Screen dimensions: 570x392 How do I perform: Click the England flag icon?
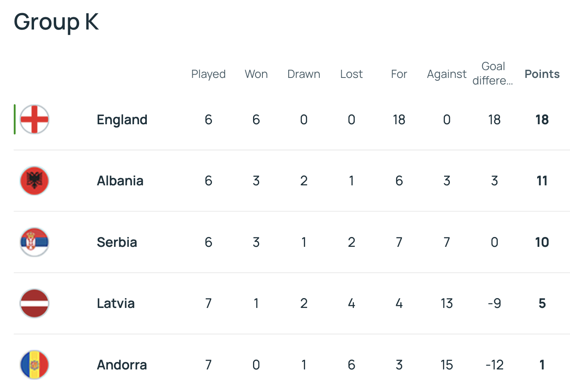[34, 119]
